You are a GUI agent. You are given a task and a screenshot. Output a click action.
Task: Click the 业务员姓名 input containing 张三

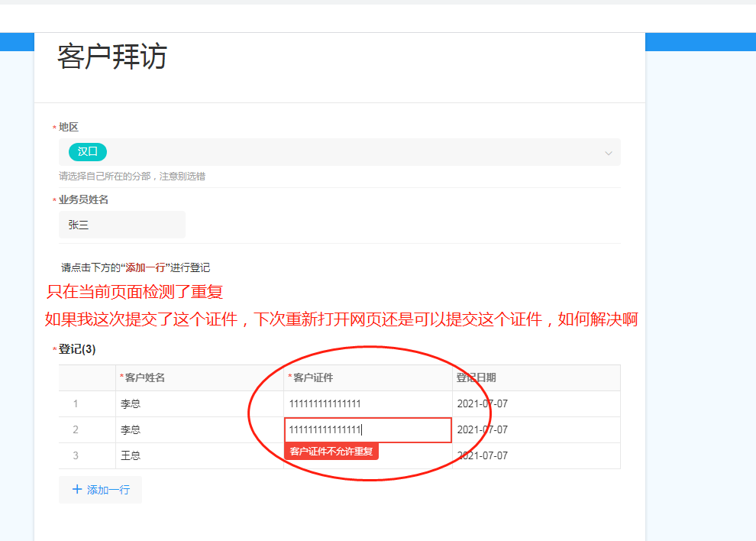[x=122, y=225]
